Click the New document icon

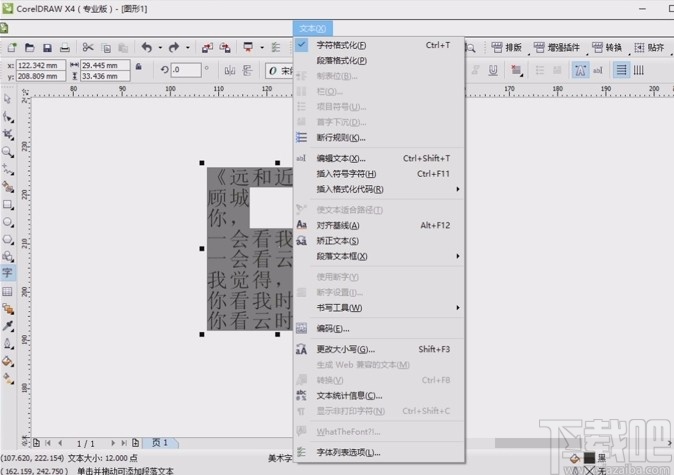[12, 47]
